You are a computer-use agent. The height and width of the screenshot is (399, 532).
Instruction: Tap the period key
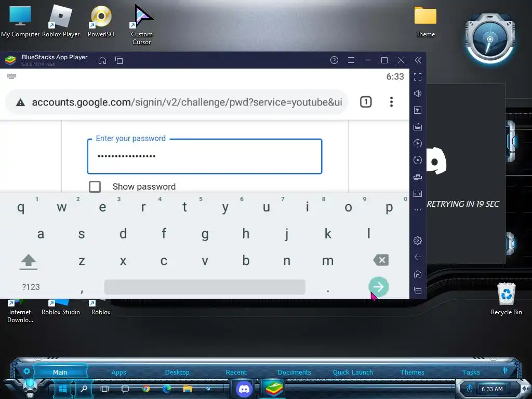[328, 290]
